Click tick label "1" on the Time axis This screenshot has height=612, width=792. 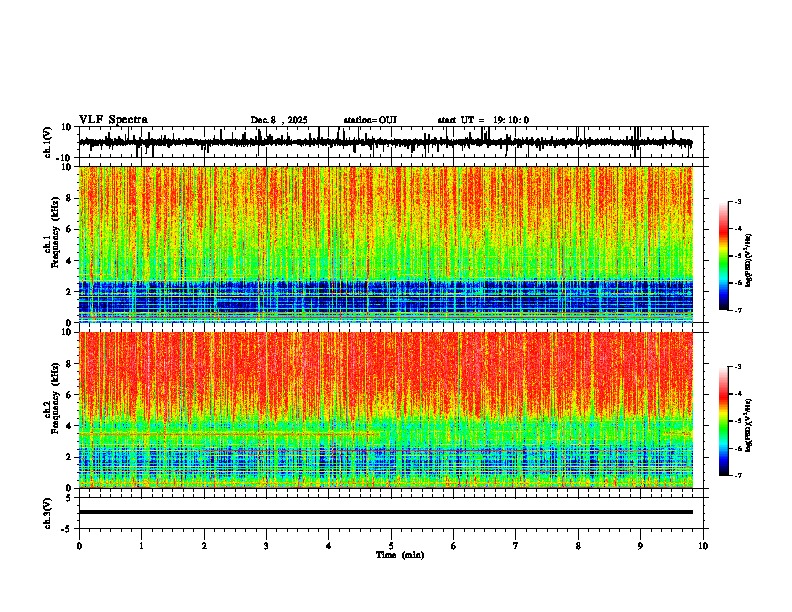pyautogui.click(x=141, y=546)
